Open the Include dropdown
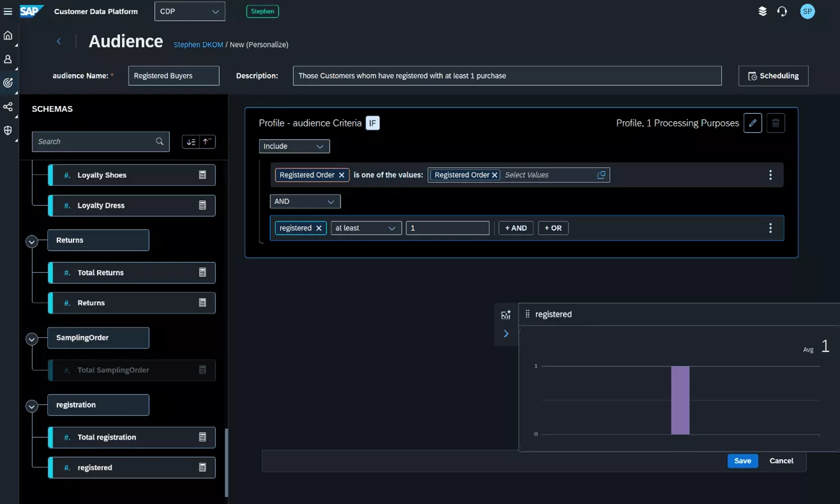This screenshot has height=504, width=840. (294, 146)
